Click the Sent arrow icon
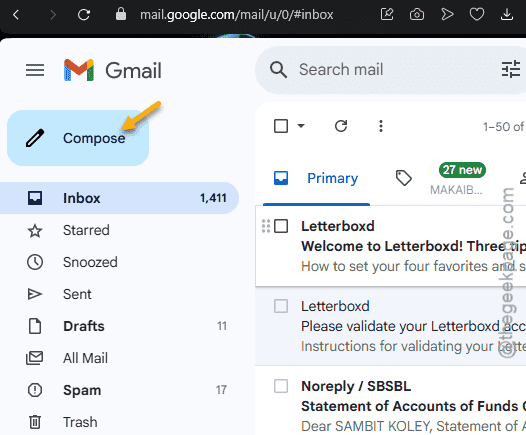 tap(35, 294)
